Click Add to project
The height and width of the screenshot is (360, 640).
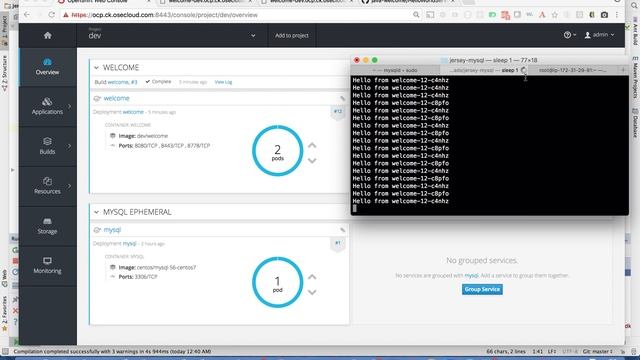pos(291,36)
